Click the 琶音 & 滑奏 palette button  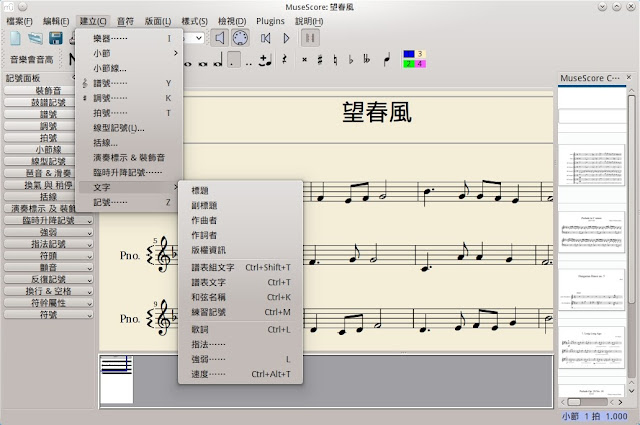pos(40,173)
